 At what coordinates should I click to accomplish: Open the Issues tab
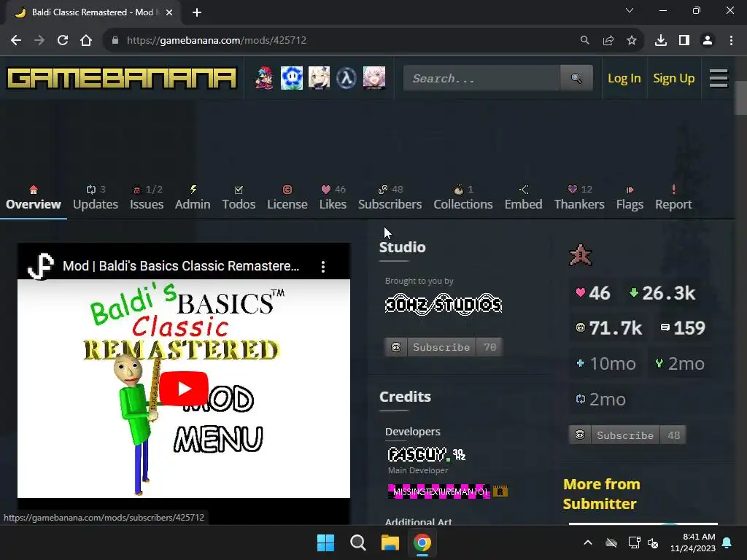click(147, 198)
